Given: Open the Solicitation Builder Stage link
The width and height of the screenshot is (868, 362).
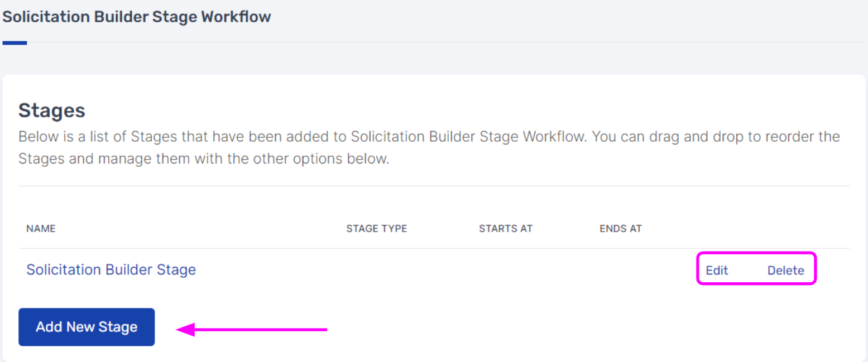Looking at the screenshot, I should click(x=111, y=269).
